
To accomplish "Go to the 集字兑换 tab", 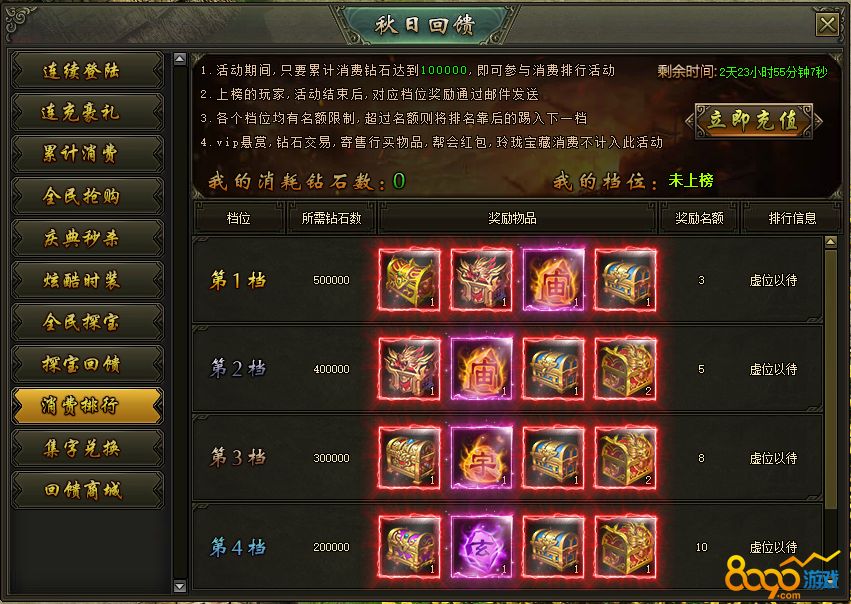I will [x=87, y=448].
